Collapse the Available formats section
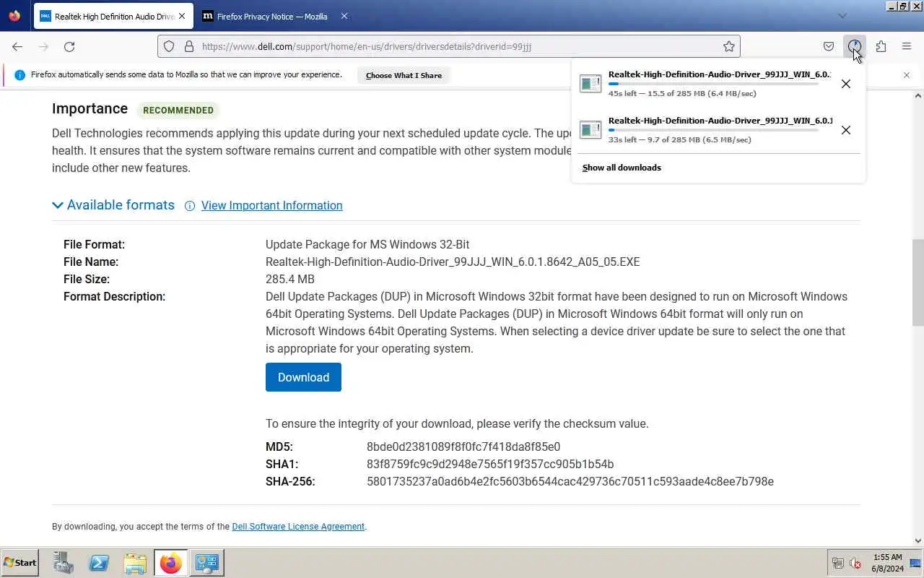Viewport: 924px width, 578px height. [x=113, y=205]
